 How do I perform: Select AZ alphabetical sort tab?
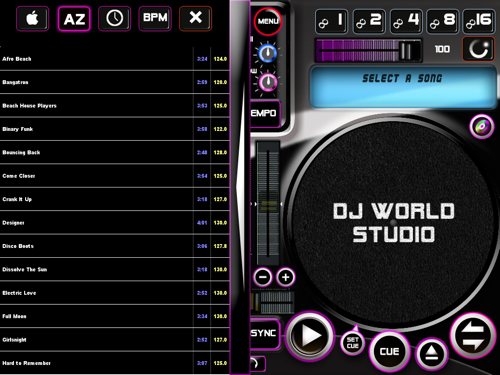point(74,19)
